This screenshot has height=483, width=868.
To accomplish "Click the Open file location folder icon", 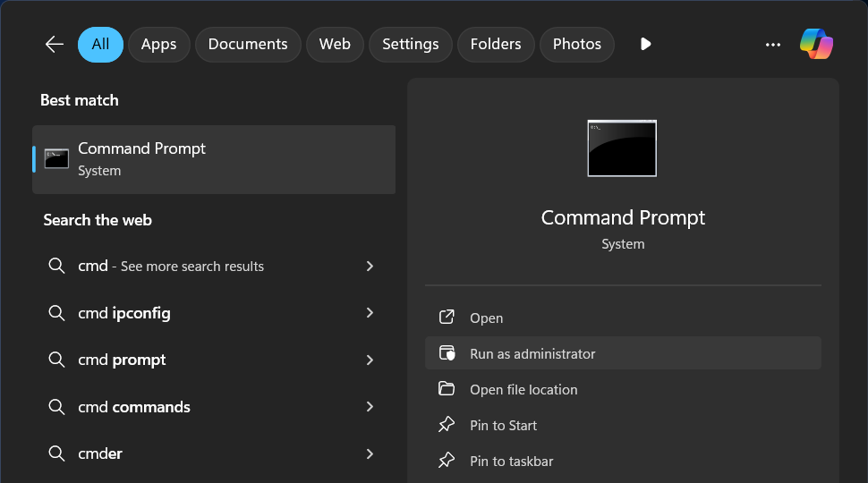I will coord(447,389).
